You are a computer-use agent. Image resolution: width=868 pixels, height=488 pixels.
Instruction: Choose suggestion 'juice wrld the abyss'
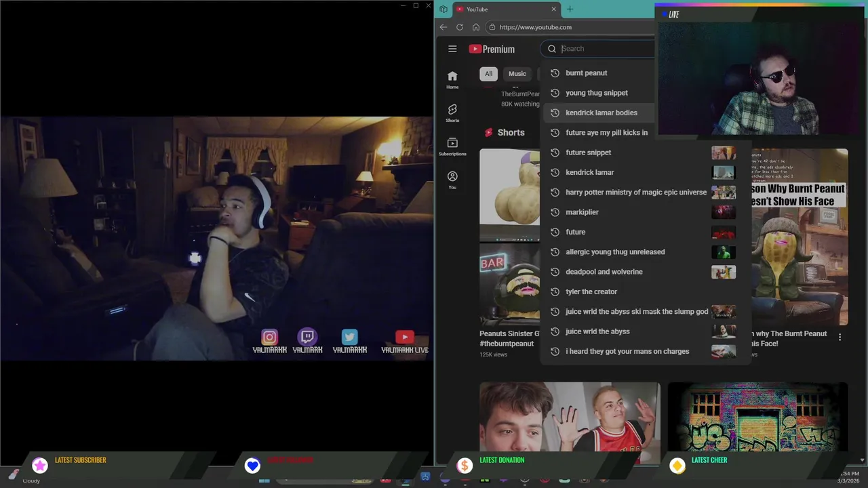[x=597, y=331]
